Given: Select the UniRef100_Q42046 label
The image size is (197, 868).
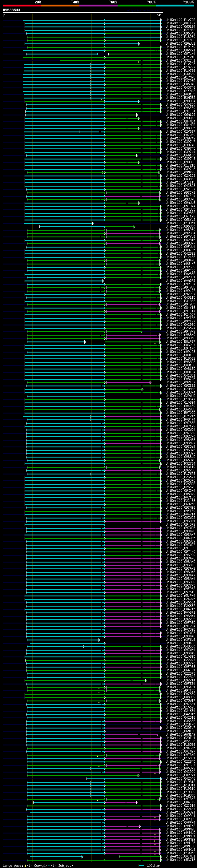Looking at the screenshot, I should pyautogui.click(x=180, y=778).
